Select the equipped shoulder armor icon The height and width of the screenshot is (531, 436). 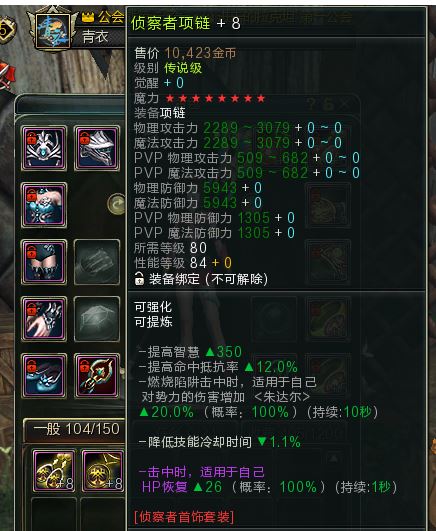point(97,148)
